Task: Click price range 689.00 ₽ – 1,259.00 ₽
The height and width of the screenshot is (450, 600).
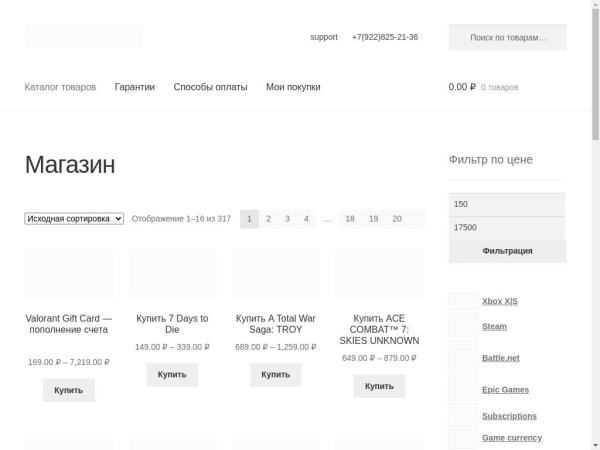Action: pos(276,347)
